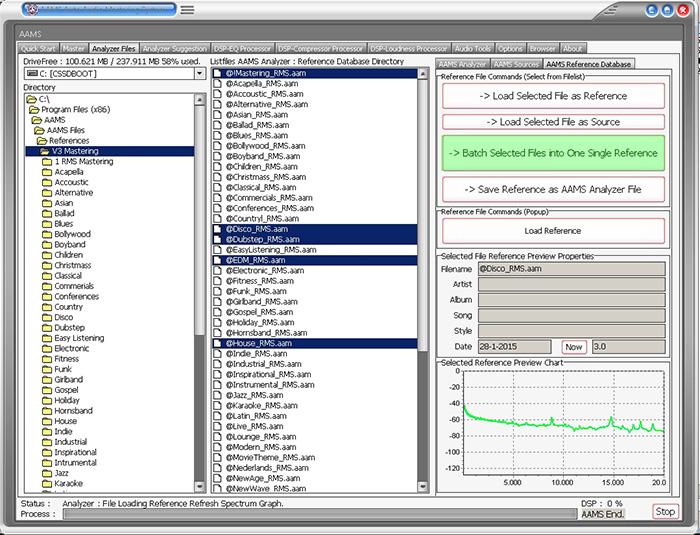
Task: Select the Dubstep folder icon
Action: 47,327
